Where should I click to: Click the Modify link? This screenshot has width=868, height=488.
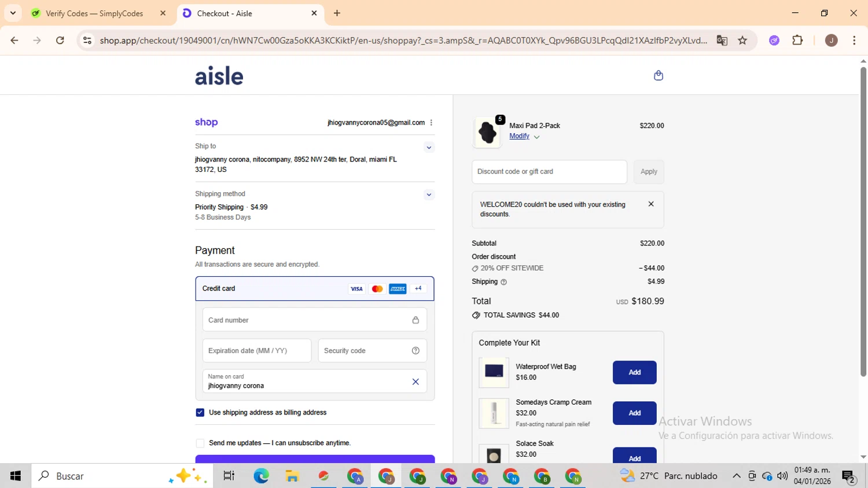[519, 136]
